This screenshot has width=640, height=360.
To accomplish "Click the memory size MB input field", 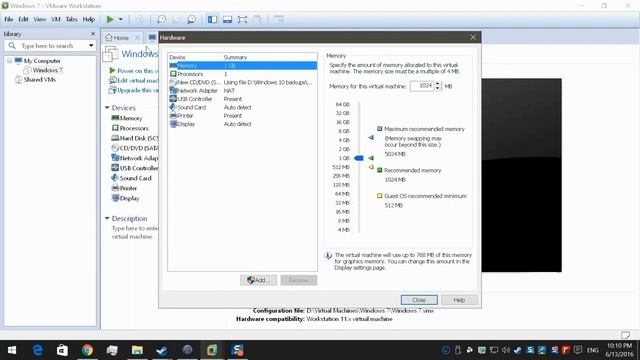I will point(422,86).
